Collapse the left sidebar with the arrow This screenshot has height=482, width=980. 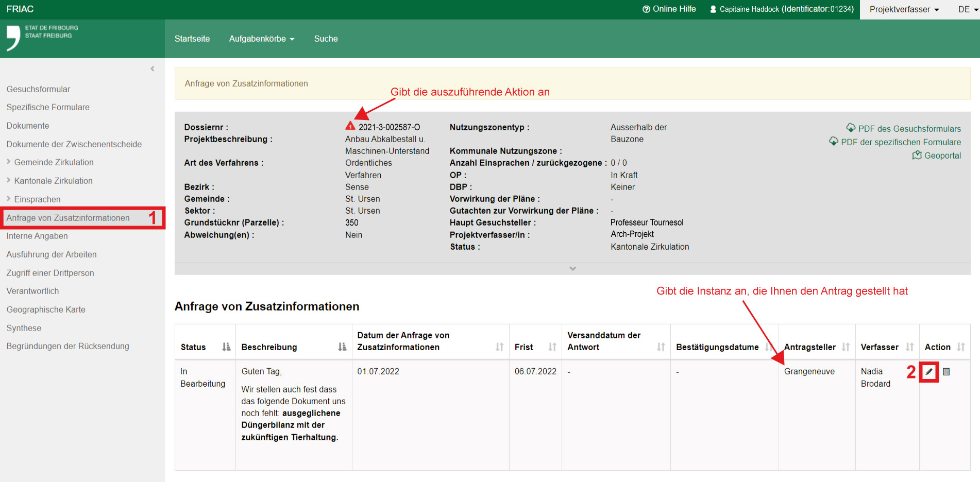point(152,68)
